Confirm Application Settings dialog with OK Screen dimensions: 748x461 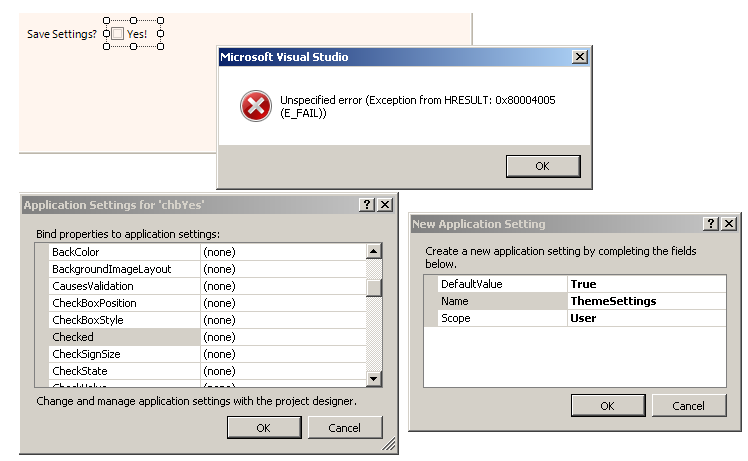(264, 428)
